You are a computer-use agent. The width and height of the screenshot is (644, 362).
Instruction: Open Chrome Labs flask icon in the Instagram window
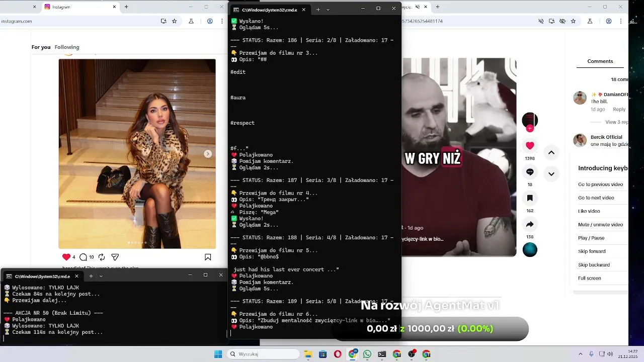[191, 21]
